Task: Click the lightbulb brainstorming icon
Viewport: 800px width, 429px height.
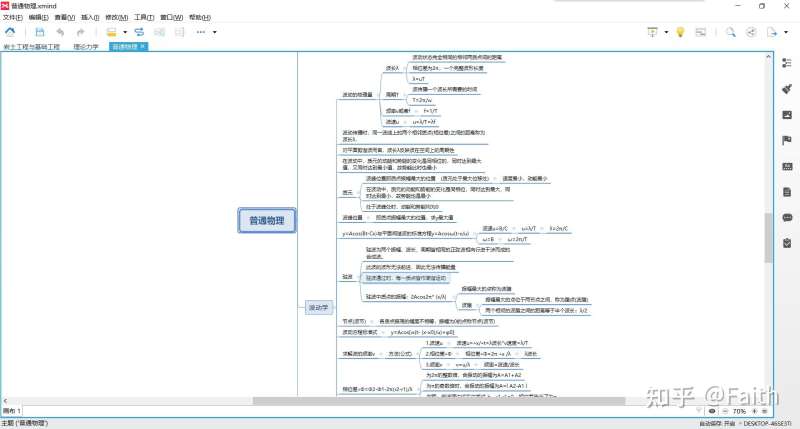Action: pos(680,32)
